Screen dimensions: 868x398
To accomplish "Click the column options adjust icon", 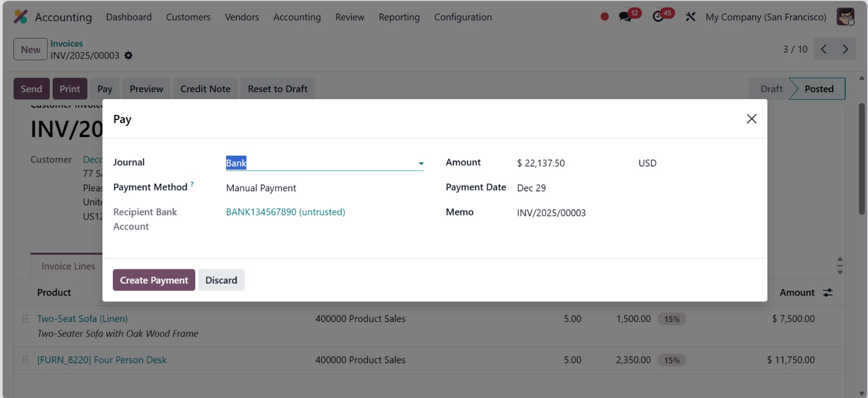I will [828, 293].
